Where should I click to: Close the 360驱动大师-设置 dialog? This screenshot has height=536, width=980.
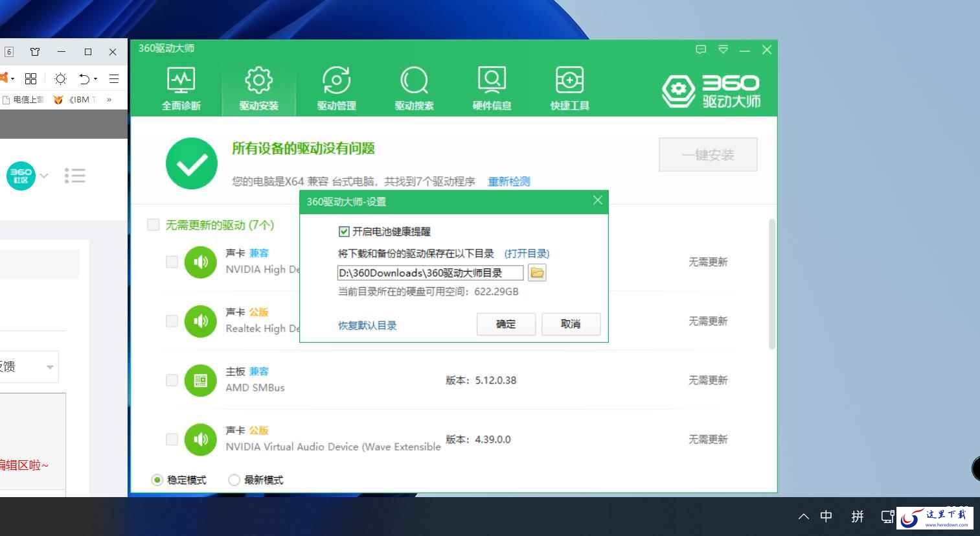[598, 200]
